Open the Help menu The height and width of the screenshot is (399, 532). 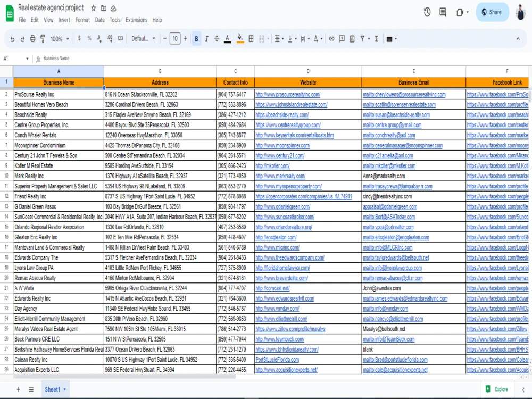pos(157,20)
